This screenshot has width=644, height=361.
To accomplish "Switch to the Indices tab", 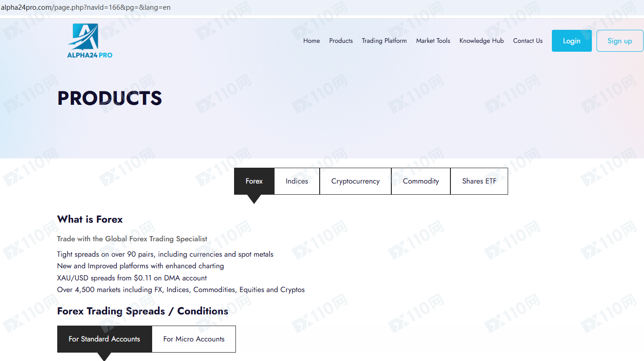I will point(297,181).
